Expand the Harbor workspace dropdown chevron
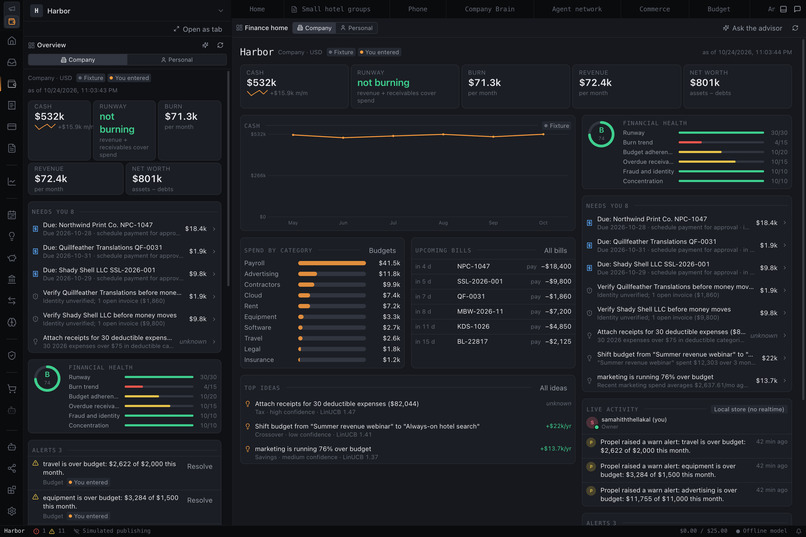 pos(221,11)
